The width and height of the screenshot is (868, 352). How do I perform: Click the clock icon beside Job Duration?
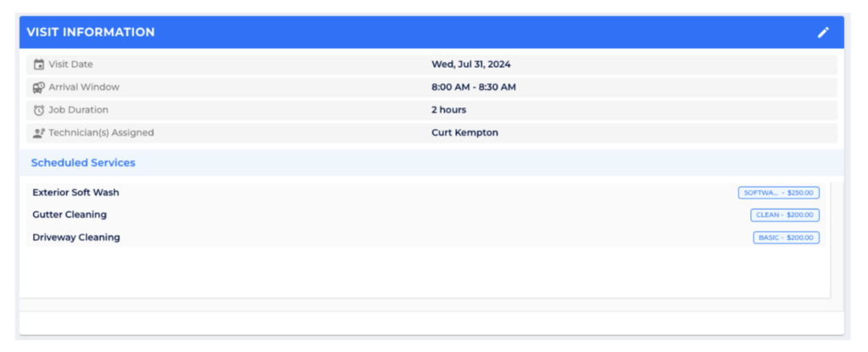pyautogui.click(x=38, y=110)
